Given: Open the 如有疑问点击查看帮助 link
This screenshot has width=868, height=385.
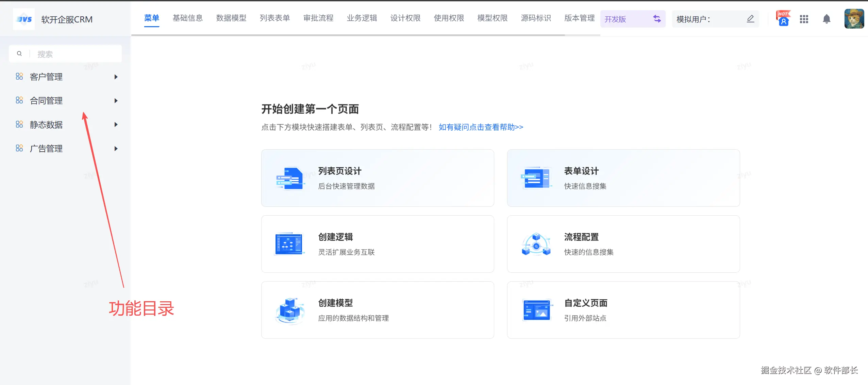Looking at the screenshot, I should (x=481, y=127).
